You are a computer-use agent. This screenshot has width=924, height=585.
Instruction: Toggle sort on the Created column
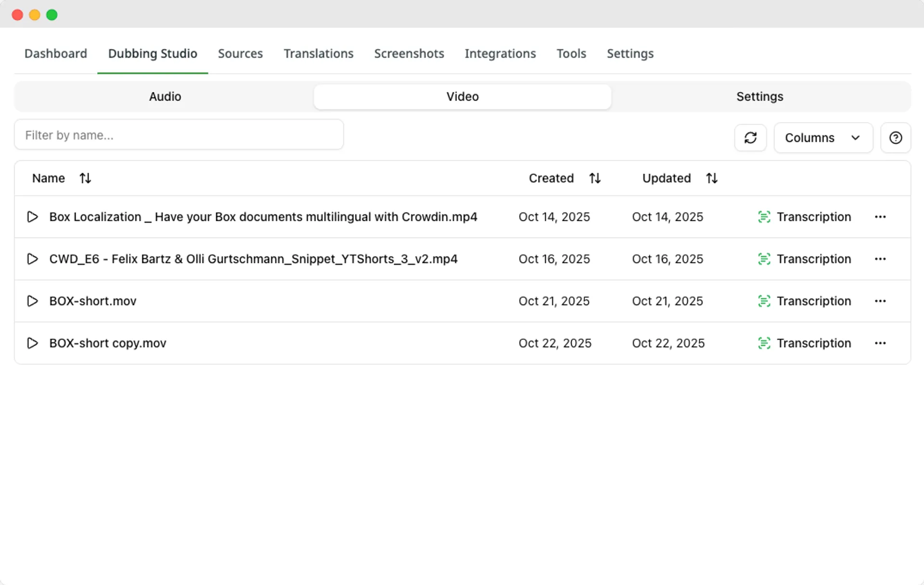(594, 178)
